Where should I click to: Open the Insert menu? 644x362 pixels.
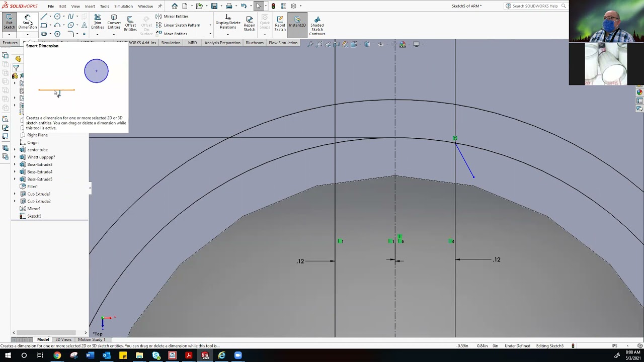point(90,6)
